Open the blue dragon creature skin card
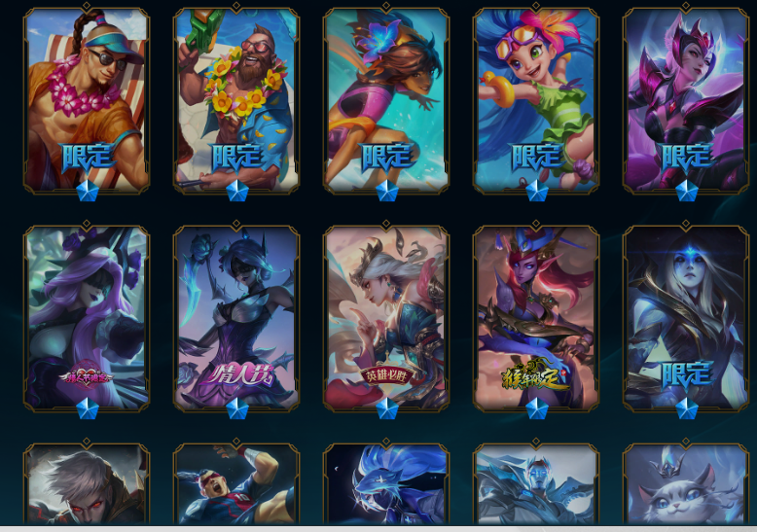757x532 pixels. pyautogui.click(x=386, y=483)
